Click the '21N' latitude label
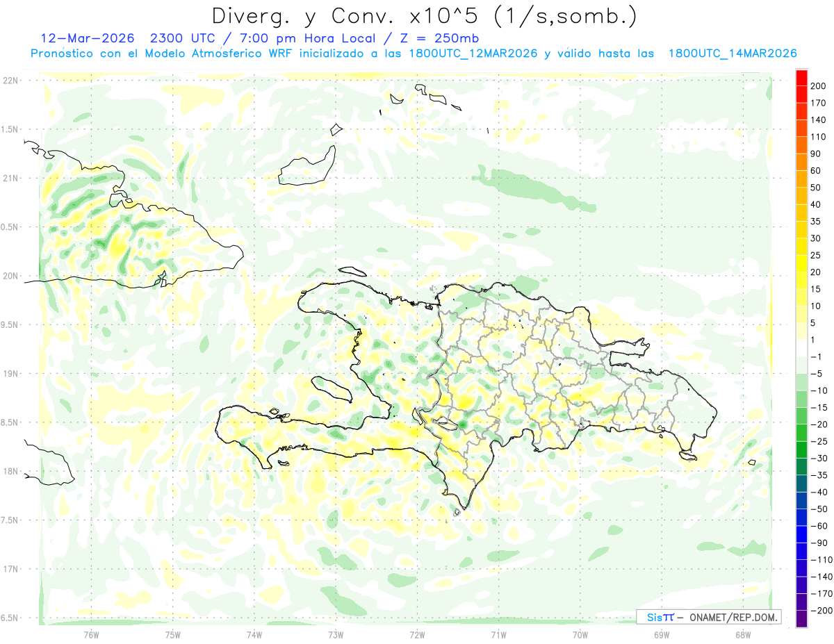The height and width of the screenshot is (644, 834). 10,178
